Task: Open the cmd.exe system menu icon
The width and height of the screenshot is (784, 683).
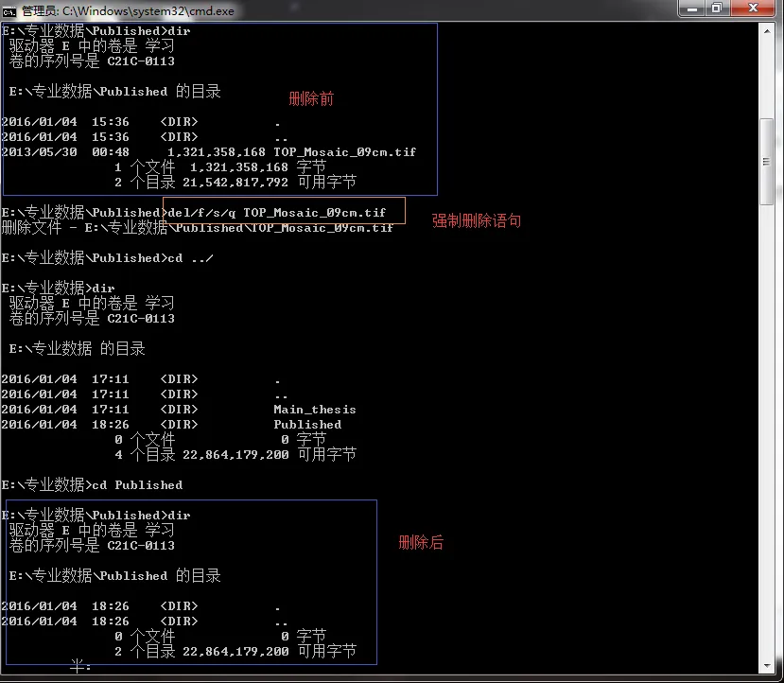Action: tap(9, 11)
